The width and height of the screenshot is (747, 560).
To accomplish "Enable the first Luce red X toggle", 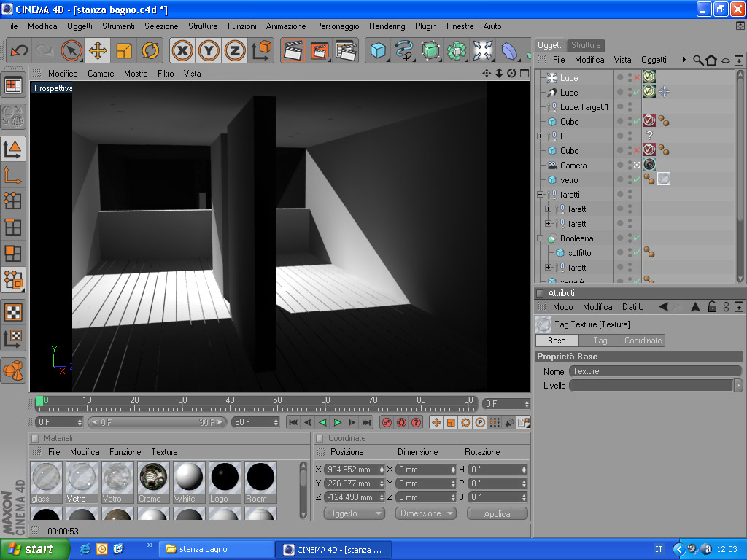I will 637,77.
